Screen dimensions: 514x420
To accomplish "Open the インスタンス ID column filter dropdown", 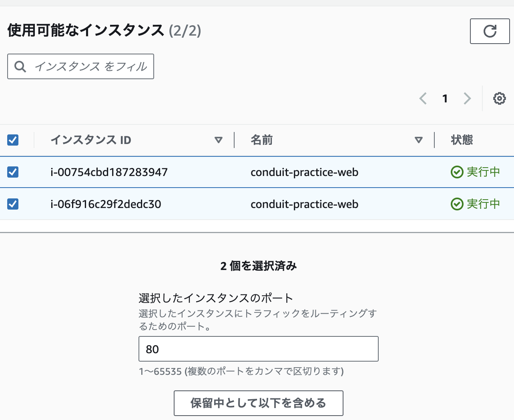I will pyautogui.click(x=219, y=140).
